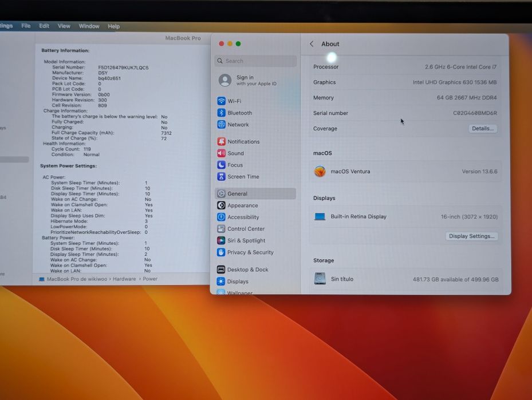Click Cycle Count value 119

pos(87,149)
